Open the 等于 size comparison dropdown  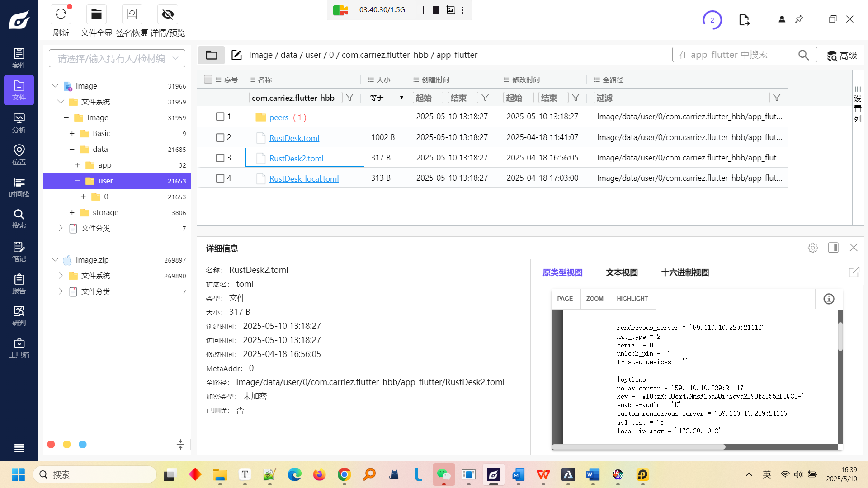(x=387, y=98)
